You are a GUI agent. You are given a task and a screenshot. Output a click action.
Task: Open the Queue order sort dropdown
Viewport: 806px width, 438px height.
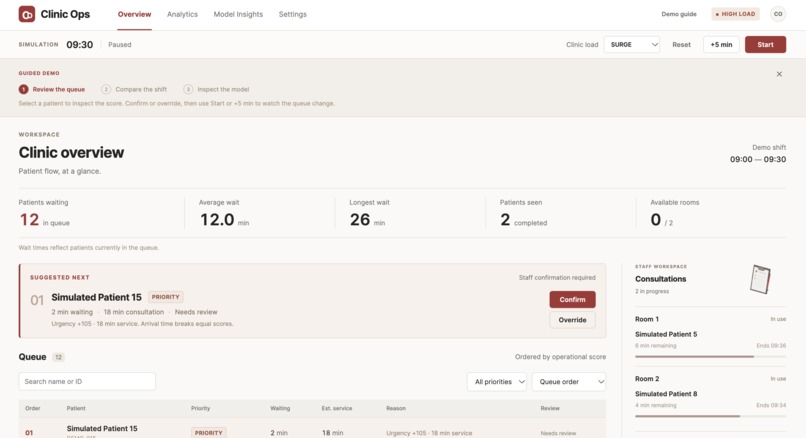pos(569,382)
